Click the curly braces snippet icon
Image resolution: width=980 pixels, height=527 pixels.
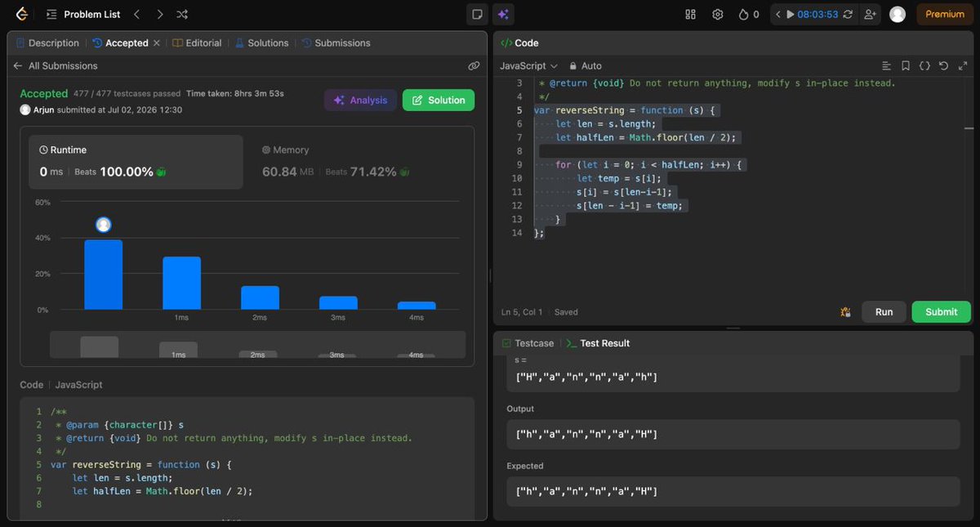(x=924, y=65)
